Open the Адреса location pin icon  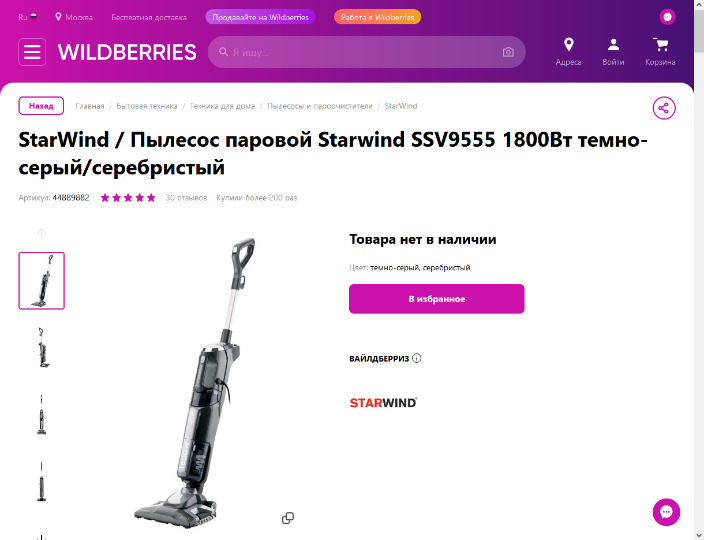click(x=568, y=44)
